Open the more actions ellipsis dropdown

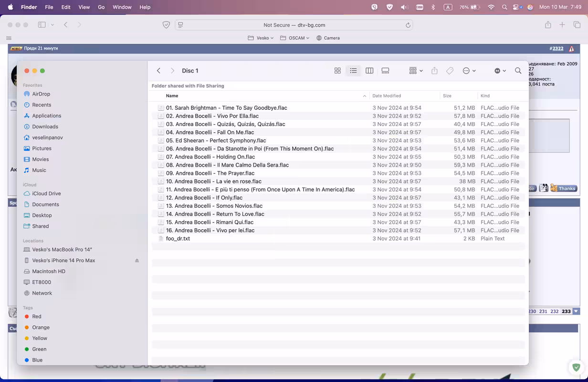coord(469,71)
